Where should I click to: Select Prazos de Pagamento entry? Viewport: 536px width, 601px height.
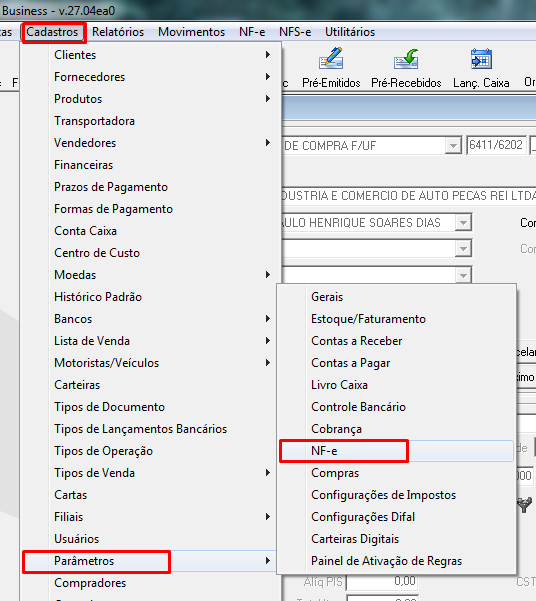click(151, 187)
